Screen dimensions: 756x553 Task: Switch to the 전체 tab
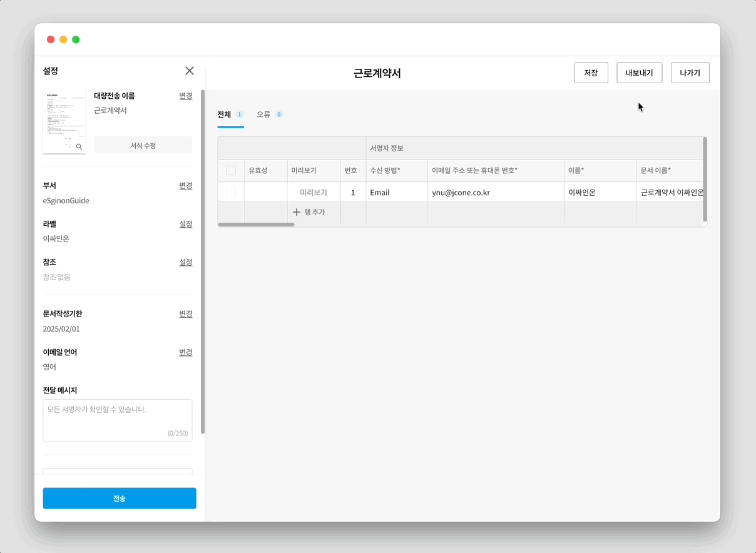(x=230, y=114)
